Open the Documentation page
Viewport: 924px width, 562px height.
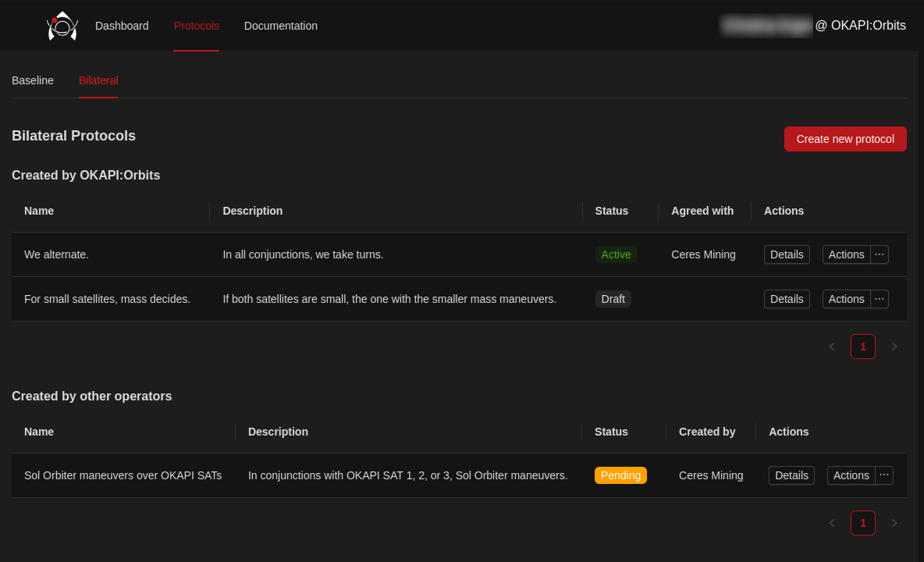pos(280,26)
